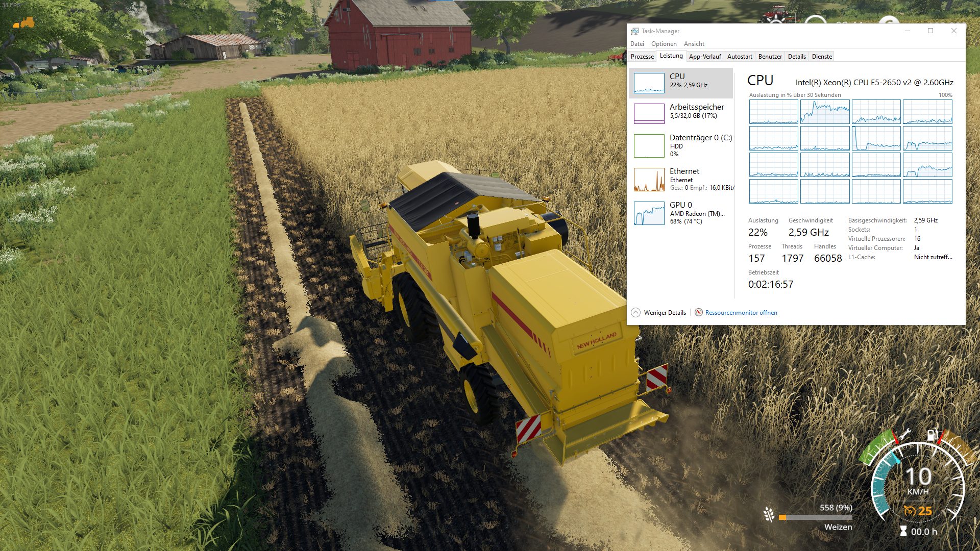
Task: Open the Ansicht menu
Action: [694, 44]
